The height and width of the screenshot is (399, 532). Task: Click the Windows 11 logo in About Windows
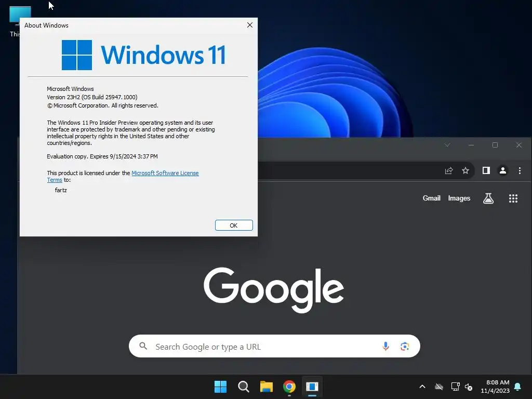click(x=143, y=55)
